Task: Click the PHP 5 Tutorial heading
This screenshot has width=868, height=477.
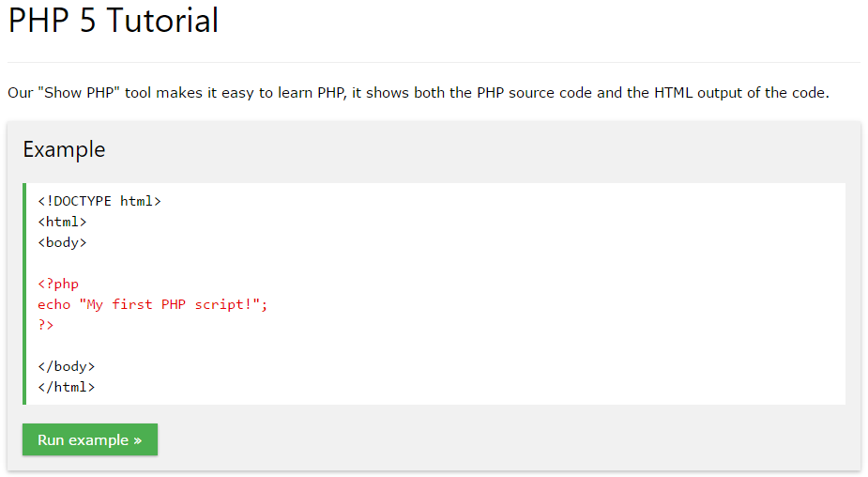Action: (114, 21)
